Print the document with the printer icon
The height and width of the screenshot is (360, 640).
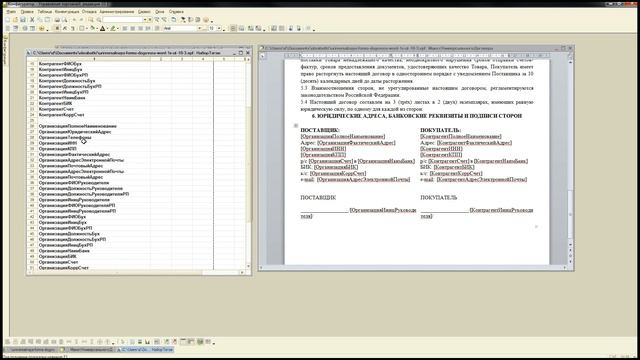tap(57, 20)
